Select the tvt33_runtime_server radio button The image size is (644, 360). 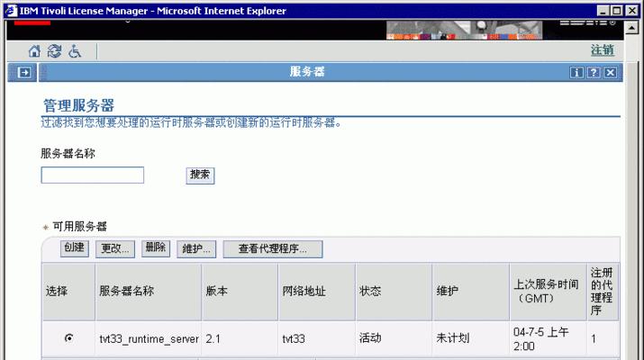pos(68,337)
